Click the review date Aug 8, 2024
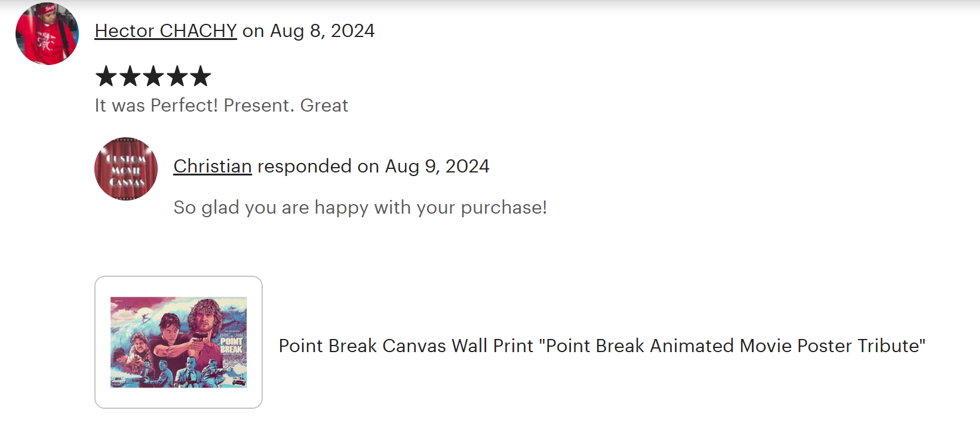This screenshot has height=447, width=980. pyautogui.click(x=322, y=30)
